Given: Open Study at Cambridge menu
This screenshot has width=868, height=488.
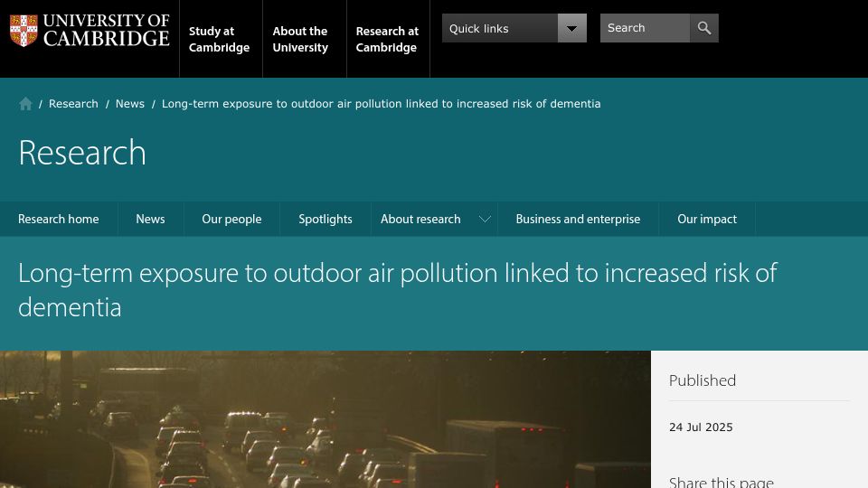Looking at the screenshot, I should click(x=219, y=39).
